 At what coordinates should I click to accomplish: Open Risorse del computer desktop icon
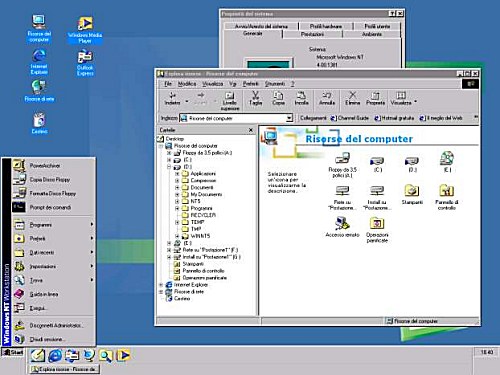[x=39, y=28]
